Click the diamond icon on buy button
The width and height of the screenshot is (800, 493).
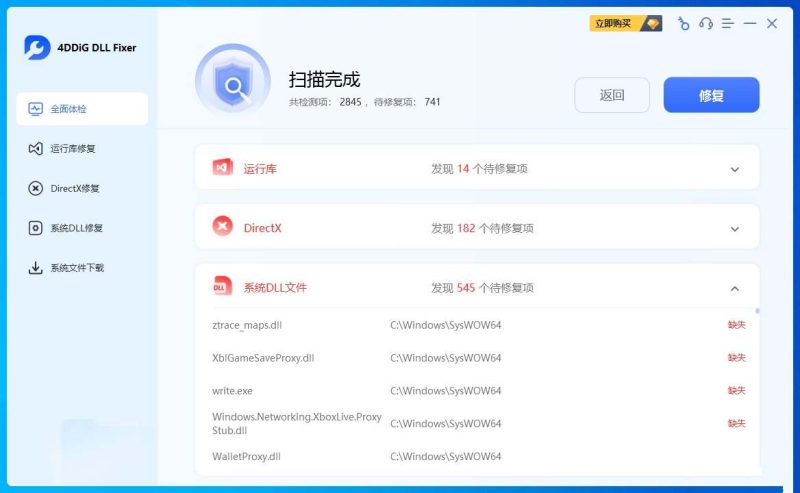click(652, 23)
